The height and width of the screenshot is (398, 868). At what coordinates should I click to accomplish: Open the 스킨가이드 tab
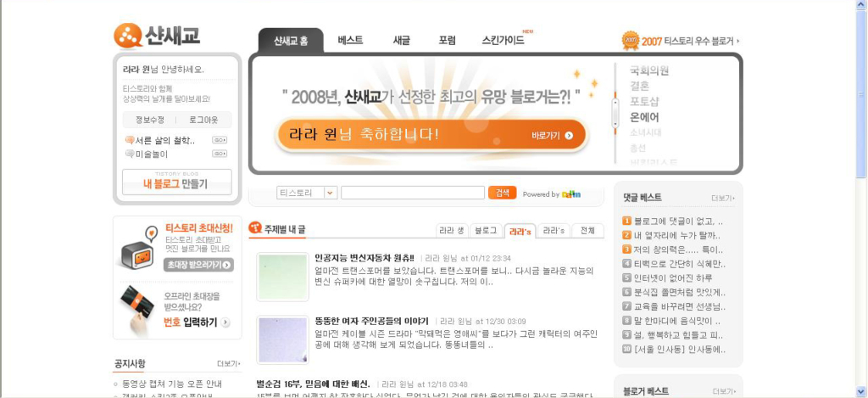coord(504,41)
